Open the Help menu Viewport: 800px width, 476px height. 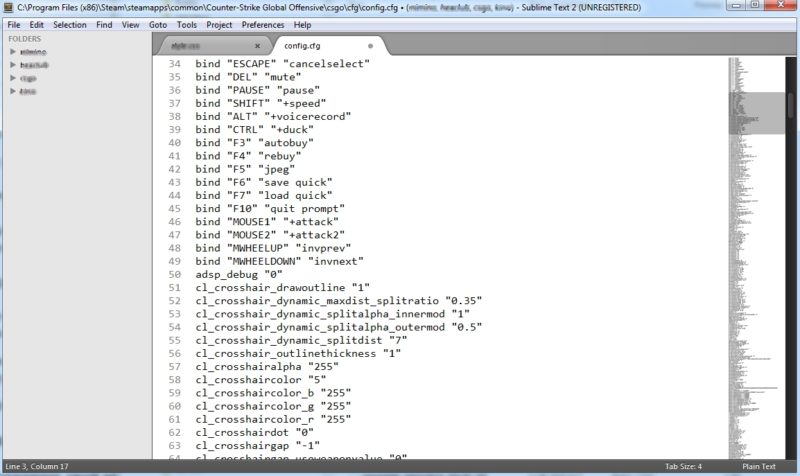[x=302, y=24]
